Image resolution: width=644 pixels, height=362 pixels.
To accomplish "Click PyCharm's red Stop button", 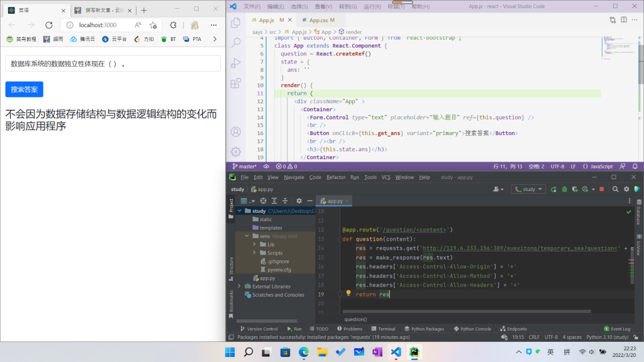I will point(602,189).
